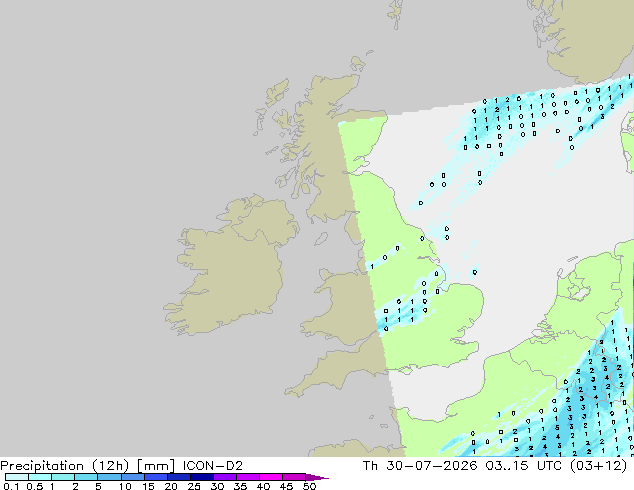Screen dimensions: 634x490
Task: Click the magenta 40 to 45 legend swatch
Action: coord(271,477)
